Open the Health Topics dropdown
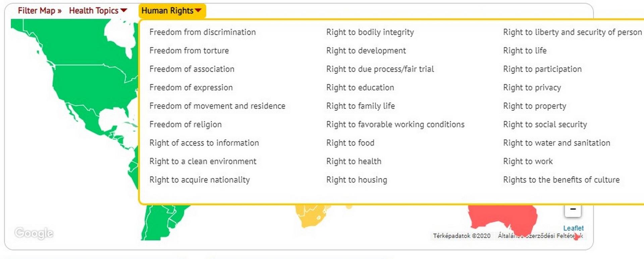The width and height of the screenshot is (644, 259). click(98, 11)
